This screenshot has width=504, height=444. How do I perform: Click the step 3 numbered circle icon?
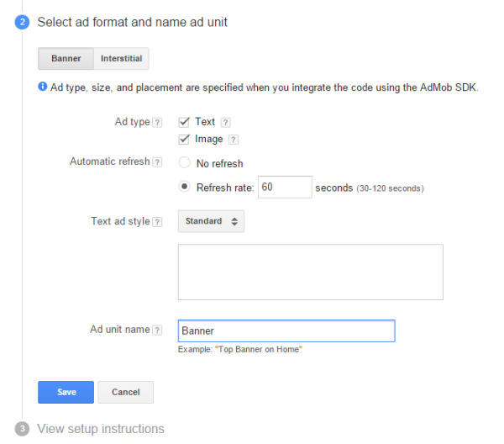pos(23,429)
